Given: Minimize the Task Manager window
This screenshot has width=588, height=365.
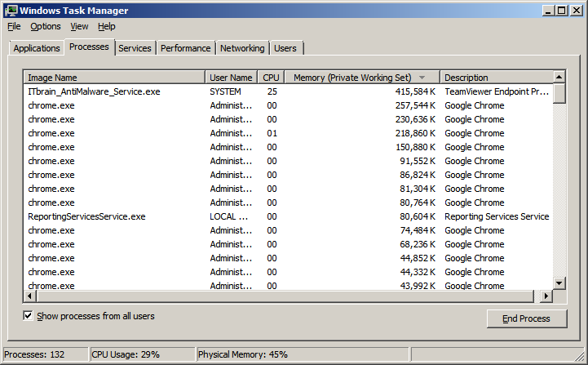Looking at the screenshot, I should [x=548, y=11].
